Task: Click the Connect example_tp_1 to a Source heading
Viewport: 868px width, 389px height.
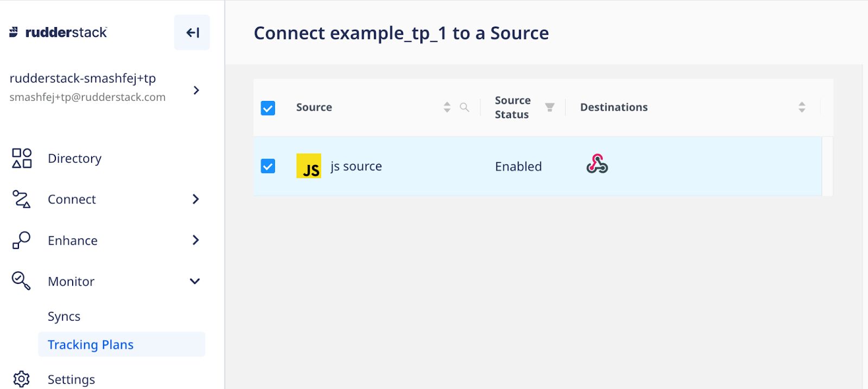Action: [x=401, y=33]
